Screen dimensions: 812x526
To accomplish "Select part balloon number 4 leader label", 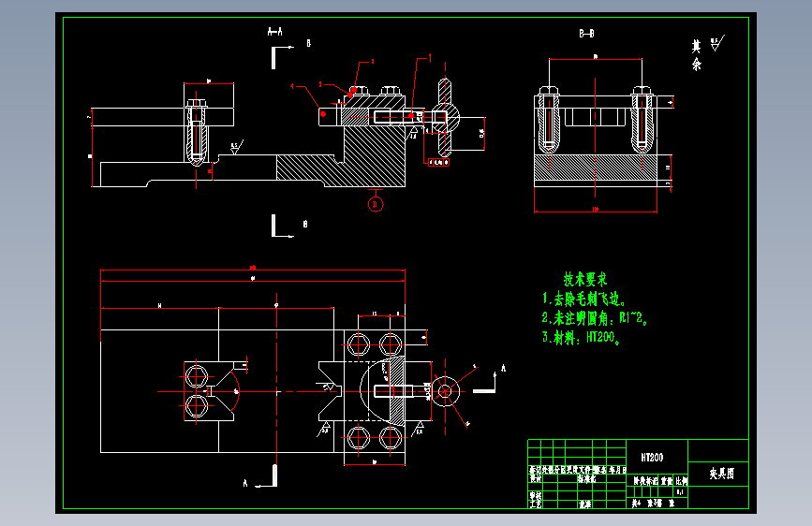I will point(292,86).
